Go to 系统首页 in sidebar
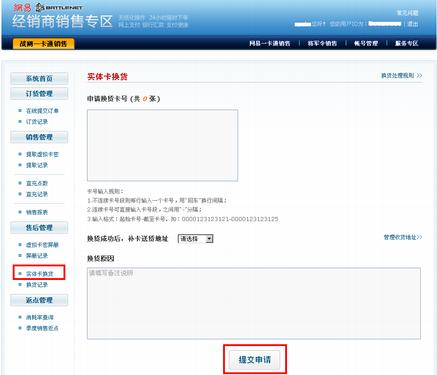Screen dimensions: 437x375 coord(39,79)
